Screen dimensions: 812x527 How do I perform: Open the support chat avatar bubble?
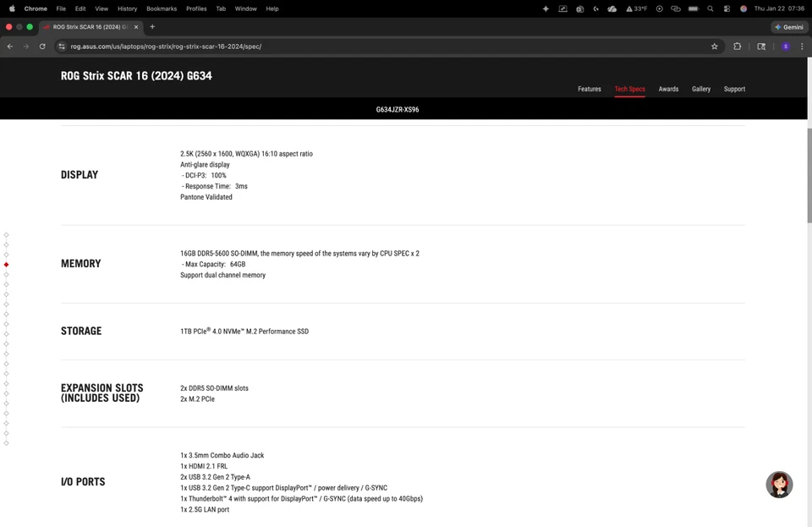779,485
